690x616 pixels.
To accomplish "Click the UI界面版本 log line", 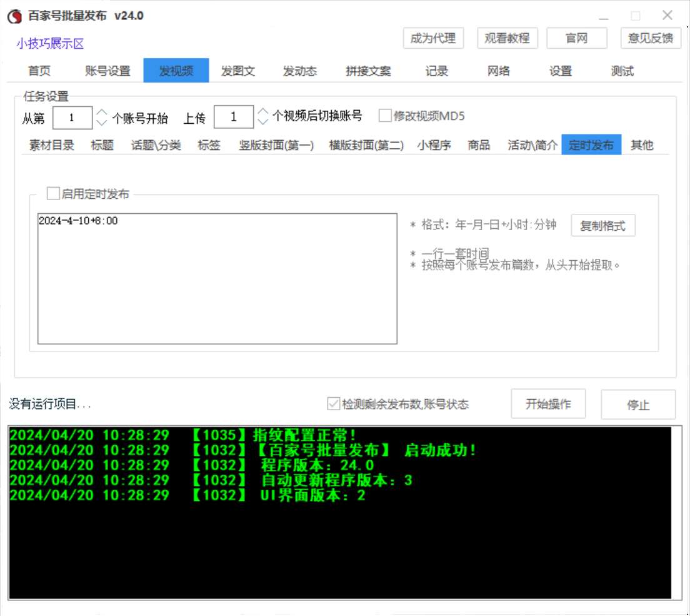I will click(x=187, y=495).
